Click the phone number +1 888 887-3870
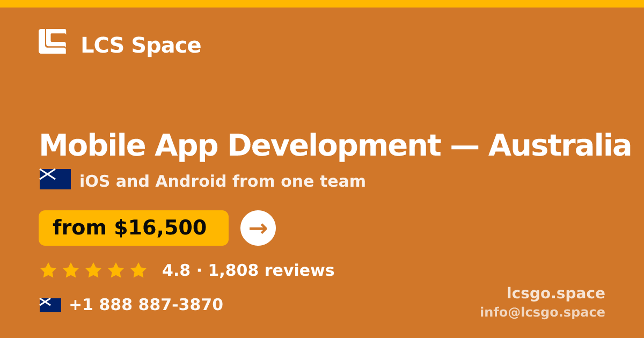The width and height of the screenshot is (644, 338). pyautogui.click(x=146, y=305)
